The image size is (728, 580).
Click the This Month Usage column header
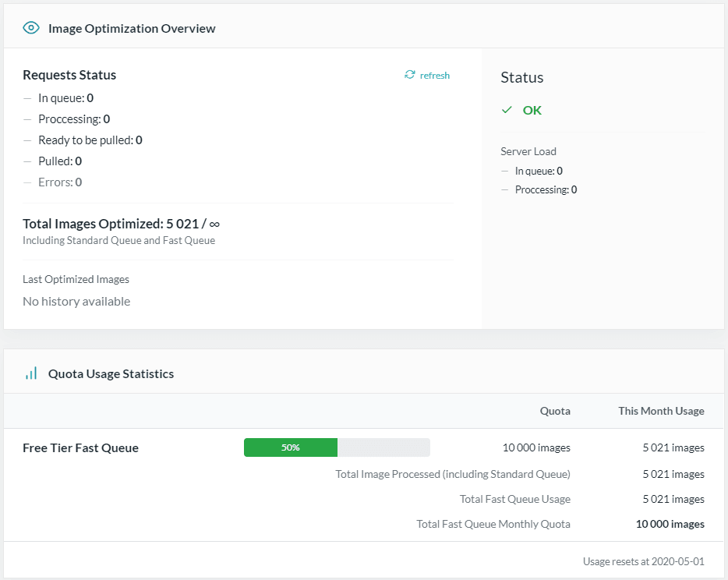[661, 411]
